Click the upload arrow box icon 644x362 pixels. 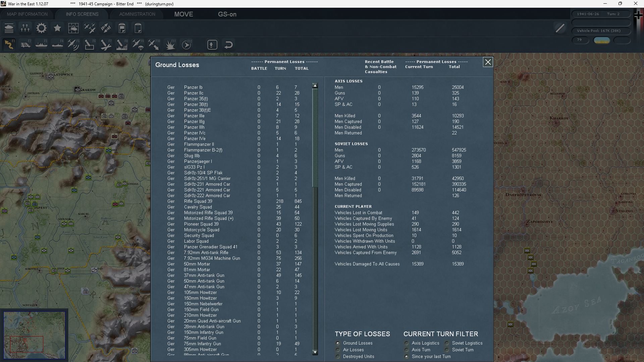pyautogui.click(x=212, y=45)
